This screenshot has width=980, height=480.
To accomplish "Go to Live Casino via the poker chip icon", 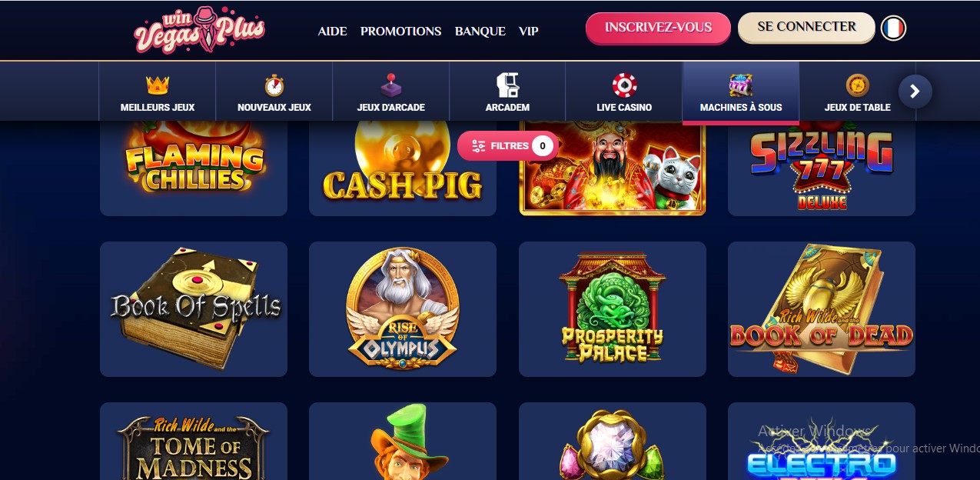I will pos(624,85).
